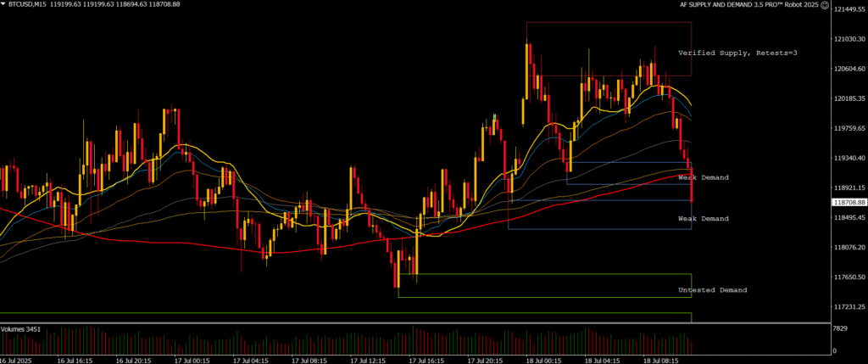Click the current price tag 118708.88
Screen dimensions: 868x364
(x=849, y=203)
